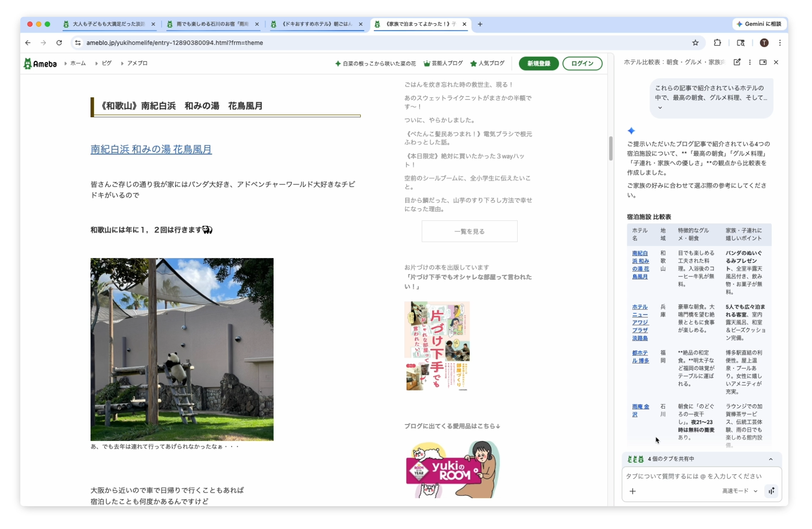Click the ログイン button
This screenshot has height=529, width=812.
click(x=582, y=63)
